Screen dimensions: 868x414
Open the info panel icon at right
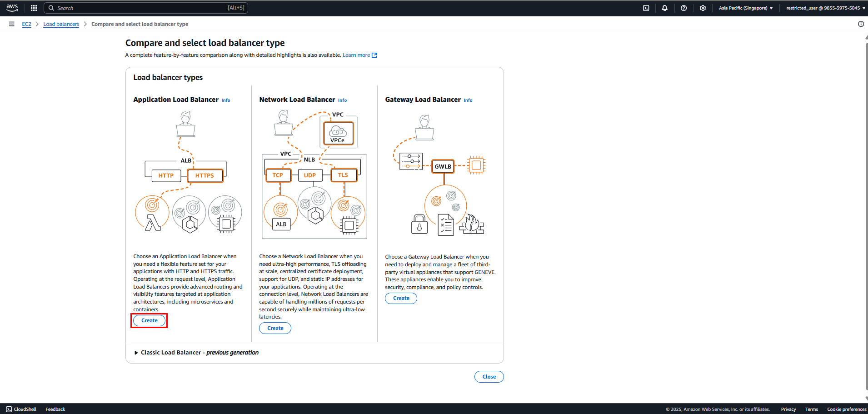tap(861, 24)
